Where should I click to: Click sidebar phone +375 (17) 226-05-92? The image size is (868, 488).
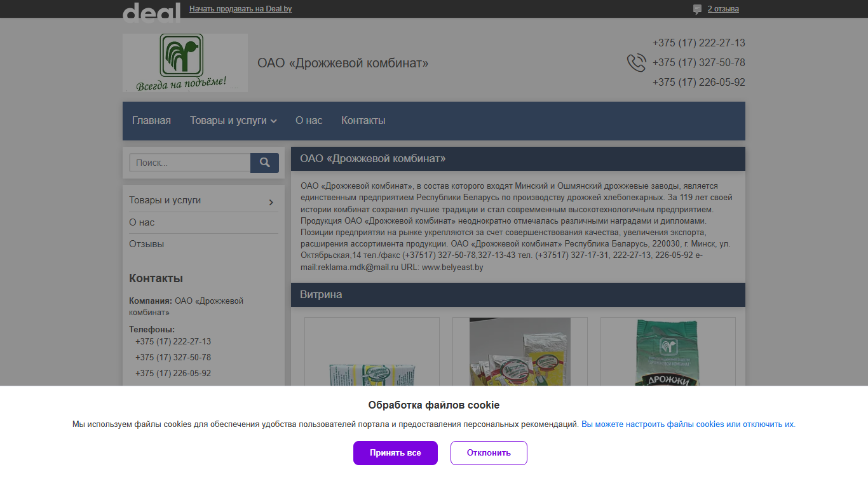(173, 374)
